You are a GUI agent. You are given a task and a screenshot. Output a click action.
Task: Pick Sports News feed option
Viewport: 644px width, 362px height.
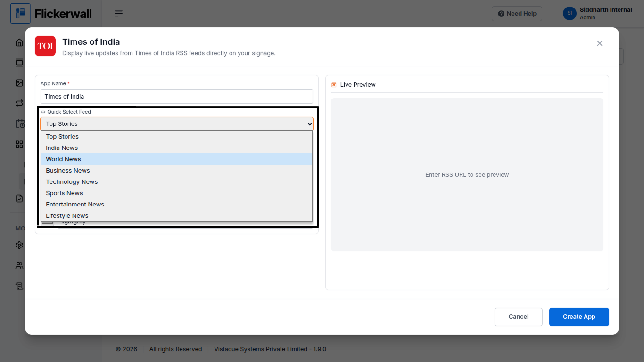coord(176,193)
